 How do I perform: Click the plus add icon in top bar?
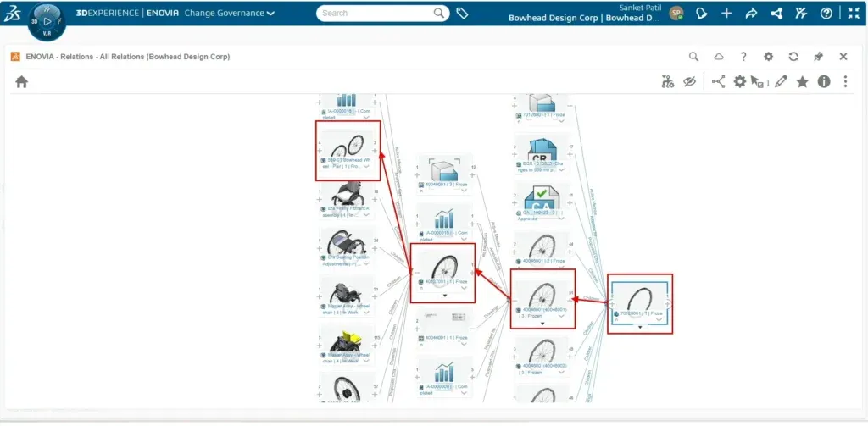tap(726, 14)
